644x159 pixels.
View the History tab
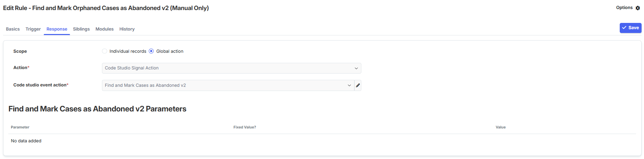[127, 29]
